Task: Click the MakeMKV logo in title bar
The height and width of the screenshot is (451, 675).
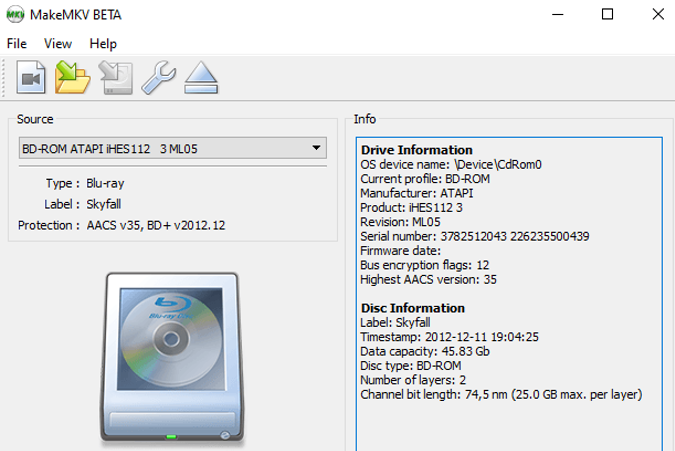Action: pos(15,15)
